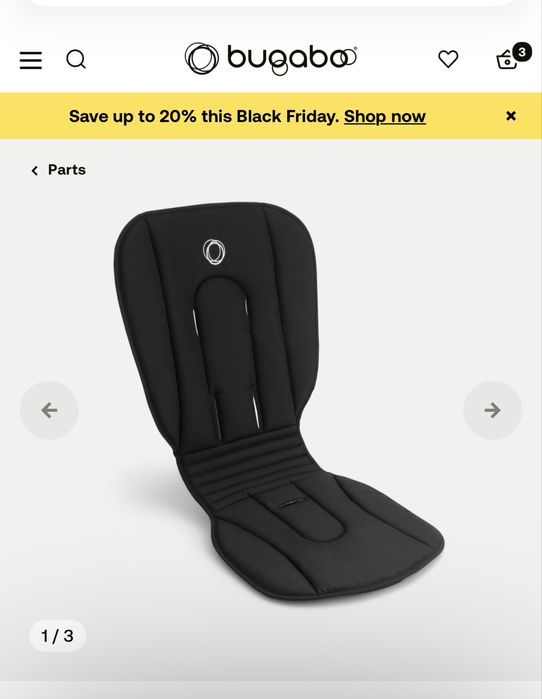This screenshot has height=699, width=542.
Task: Dismiss the Black Friday banner
Action: [511, 116]
